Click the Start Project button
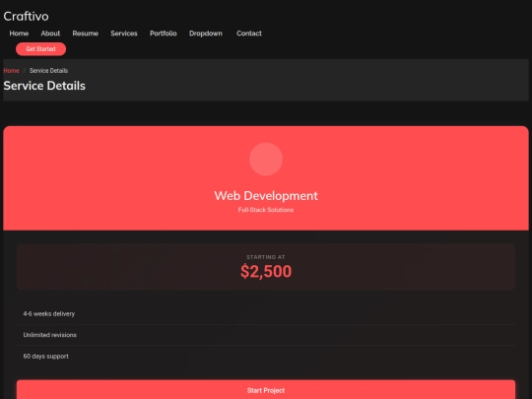 (266, 390)
